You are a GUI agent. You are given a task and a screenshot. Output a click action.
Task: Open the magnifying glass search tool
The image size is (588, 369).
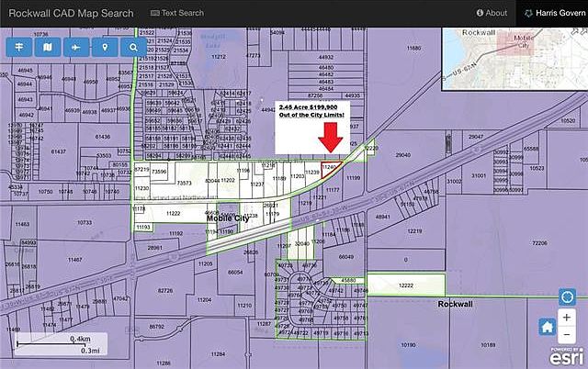pyautogui.click(x=134, y=46)
